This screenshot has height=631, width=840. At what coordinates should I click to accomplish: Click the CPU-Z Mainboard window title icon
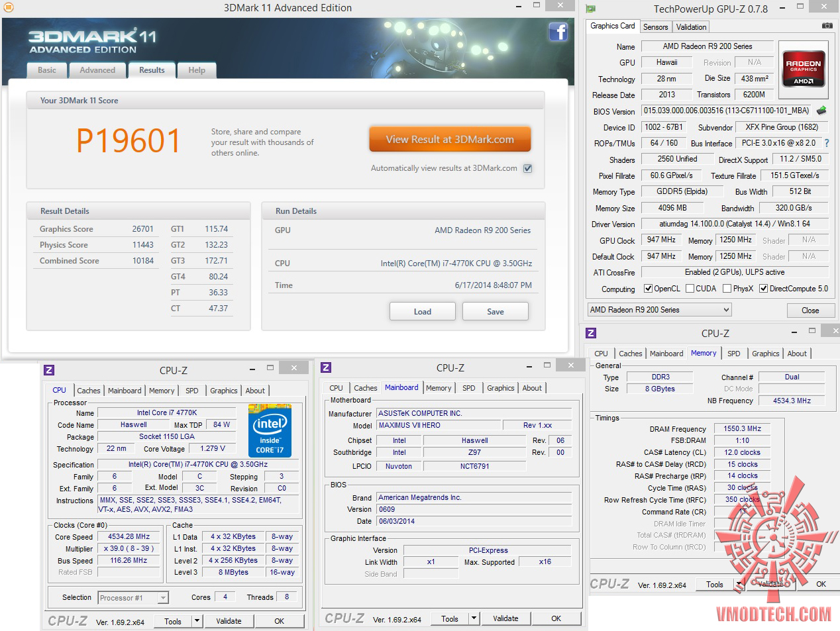tap(326, 367)
